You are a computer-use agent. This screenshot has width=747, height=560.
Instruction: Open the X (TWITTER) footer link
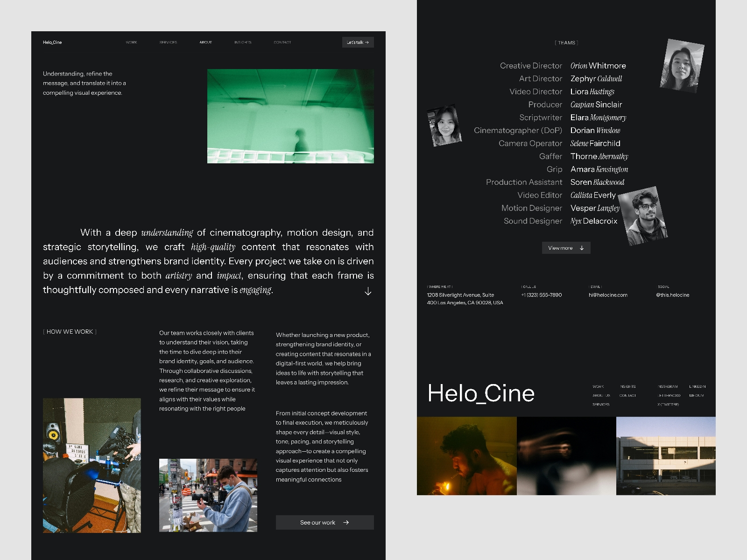668,405
